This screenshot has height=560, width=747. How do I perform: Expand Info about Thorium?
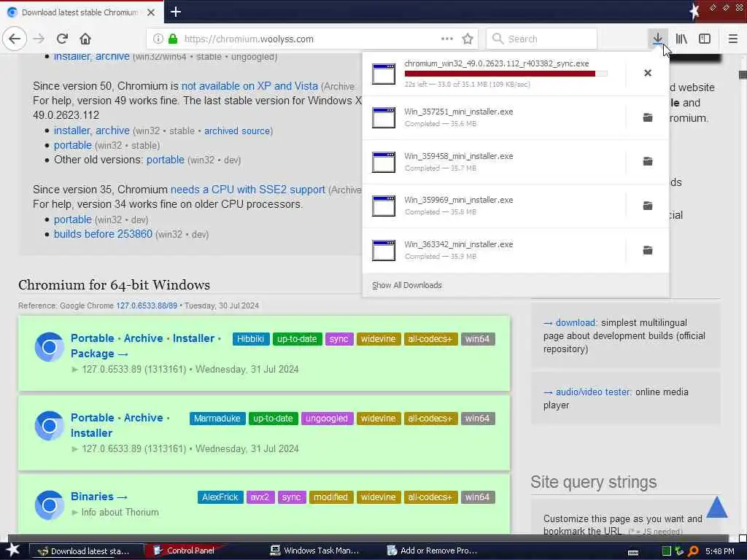pos(115,513)
